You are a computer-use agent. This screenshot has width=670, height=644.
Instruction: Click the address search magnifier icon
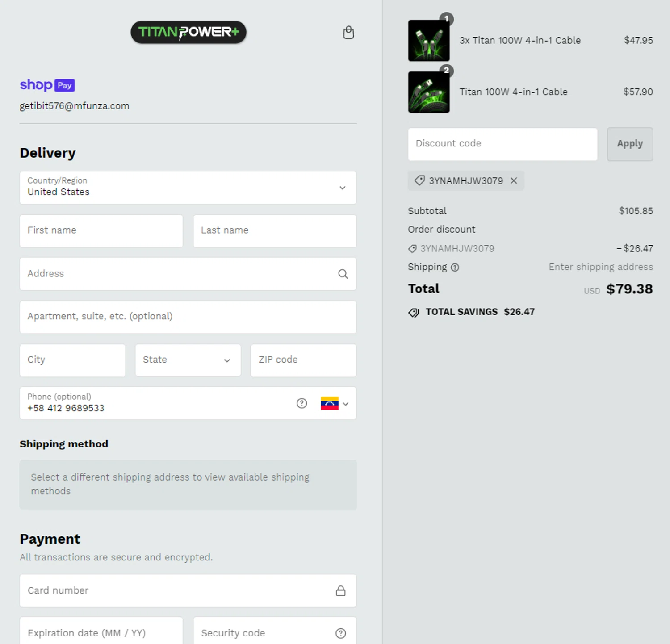click(343, 274)
